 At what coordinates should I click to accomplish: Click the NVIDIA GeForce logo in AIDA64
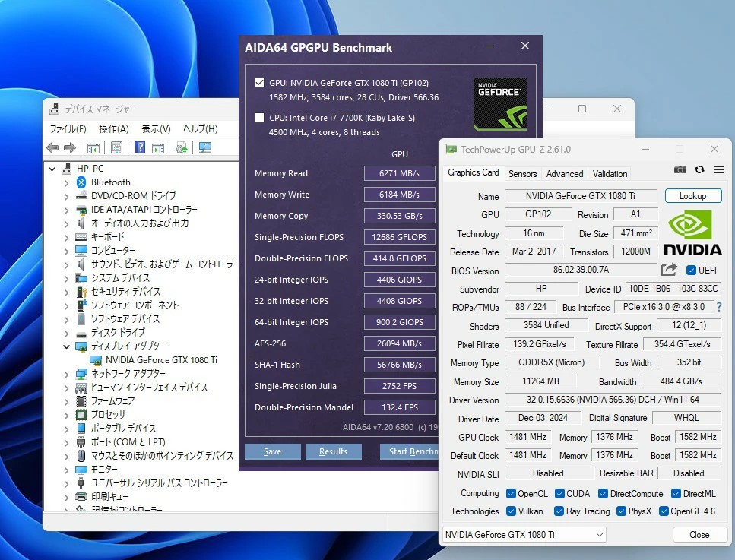click(499, 104)
